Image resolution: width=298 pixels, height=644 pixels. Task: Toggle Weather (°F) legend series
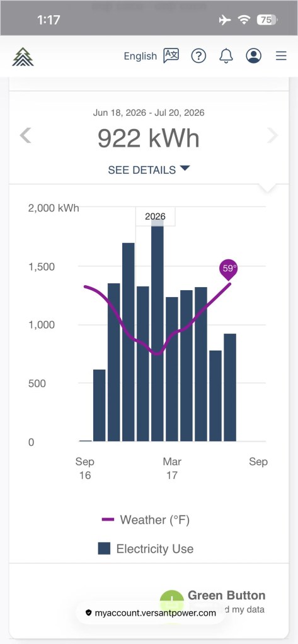146,519
